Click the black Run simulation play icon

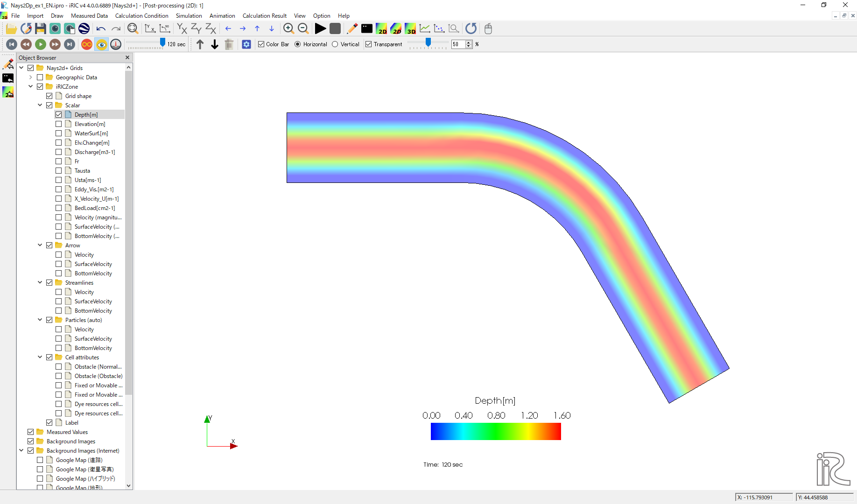click(x=320, y=29)
